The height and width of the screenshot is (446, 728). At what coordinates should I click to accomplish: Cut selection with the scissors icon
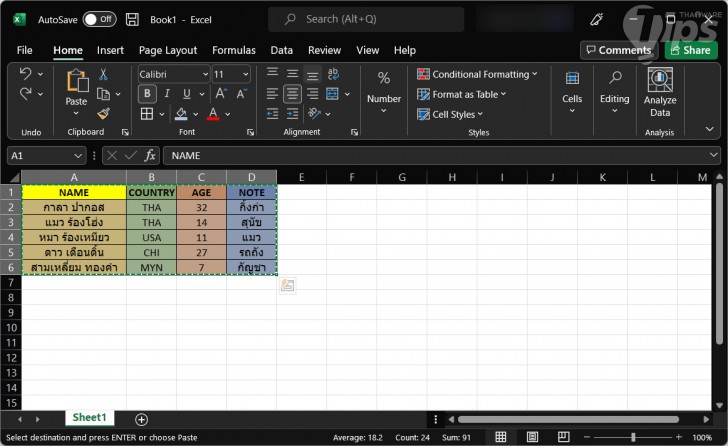point(103,74)
